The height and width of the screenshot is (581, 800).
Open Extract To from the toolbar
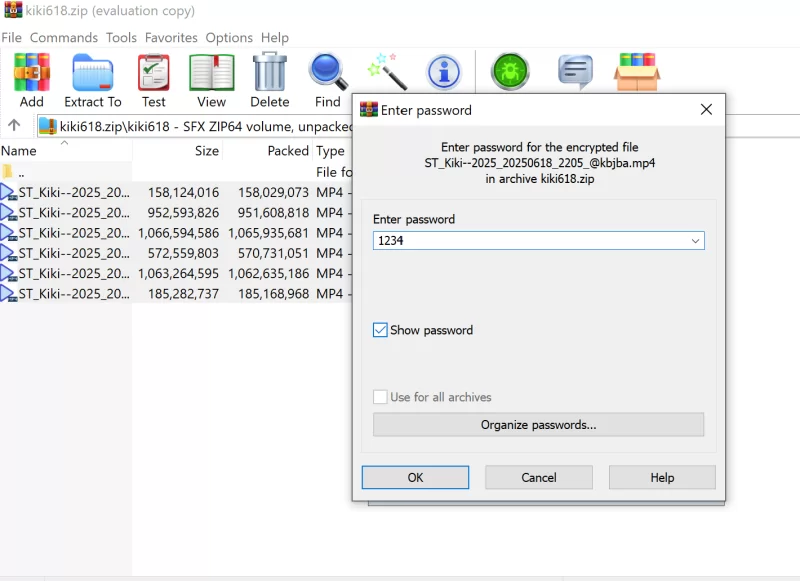click(92, 72)
